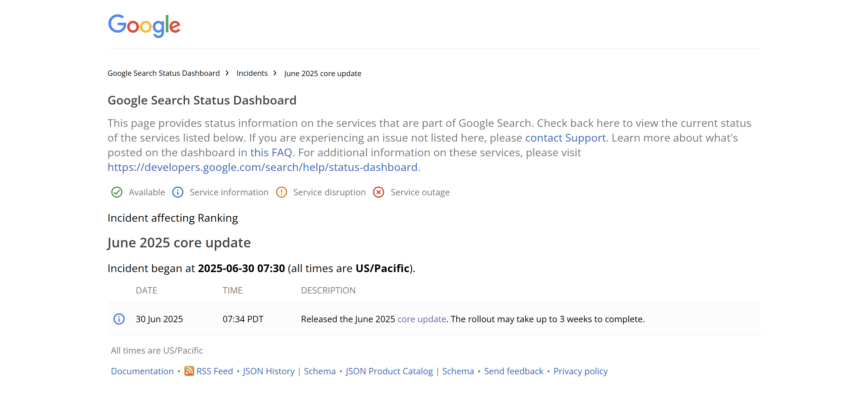Click the Service disruption legend label
Viewport: 868px width, 405px height.
330,192
